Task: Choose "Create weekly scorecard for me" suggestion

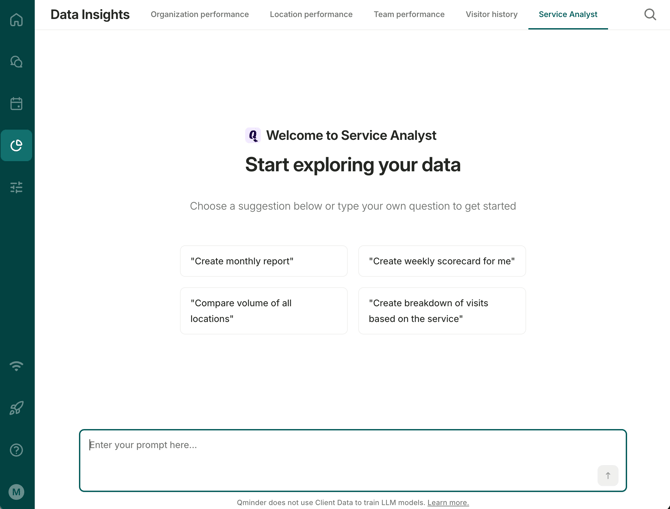Action: point(442,261)
